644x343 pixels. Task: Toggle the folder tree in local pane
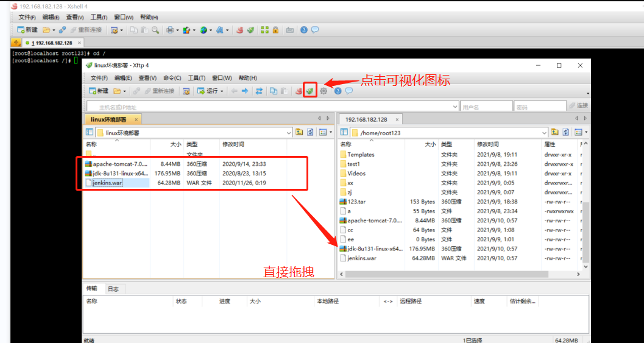(90, 132)
